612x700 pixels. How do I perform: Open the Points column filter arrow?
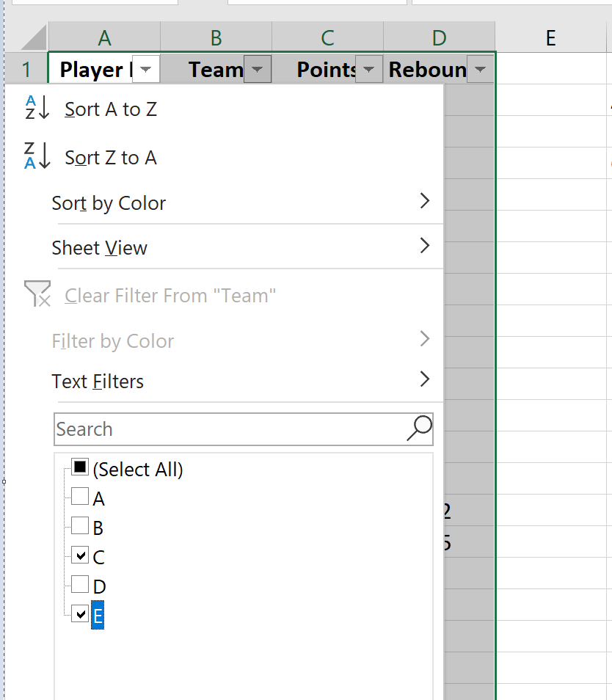[369, 68]
